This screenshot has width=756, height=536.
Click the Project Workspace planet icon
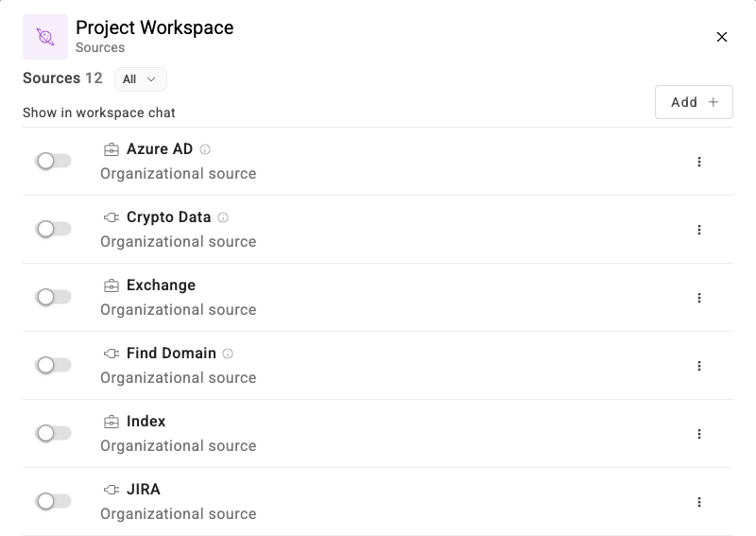tap(45, 37)
